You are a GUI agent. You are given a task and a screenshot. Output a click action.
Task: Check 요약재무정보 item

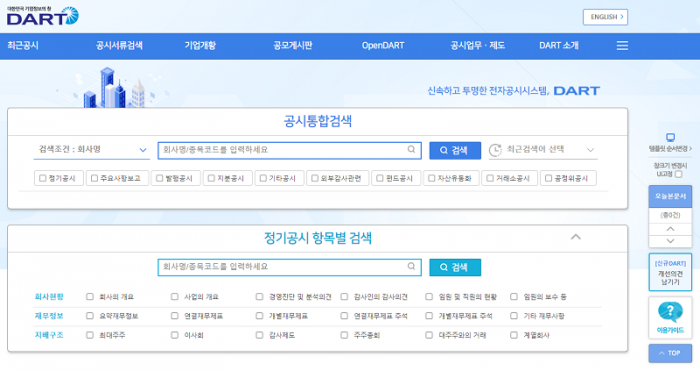90,316
